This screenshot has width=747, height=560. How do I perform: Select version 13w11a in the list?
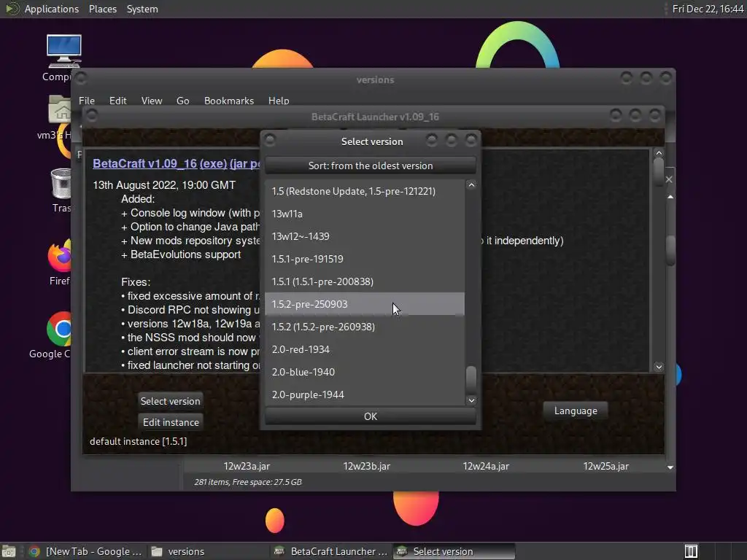[x=365, y=214]
